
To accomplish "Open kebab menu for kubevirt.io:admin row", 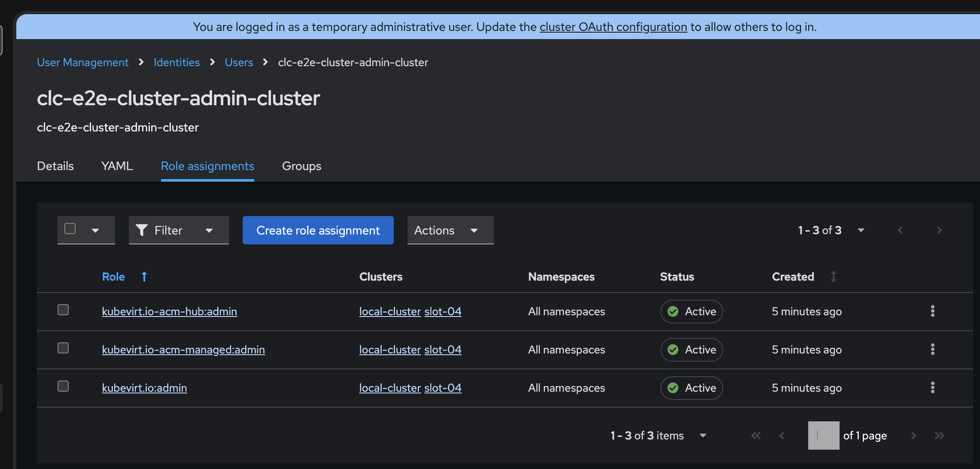I will pos(932,387).
